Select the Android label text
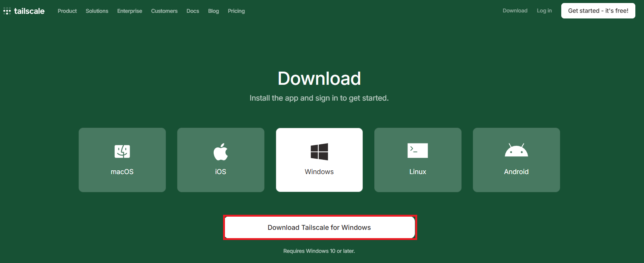Image resolution: width=644 pixels, height=263 pixels. (516, 172)
